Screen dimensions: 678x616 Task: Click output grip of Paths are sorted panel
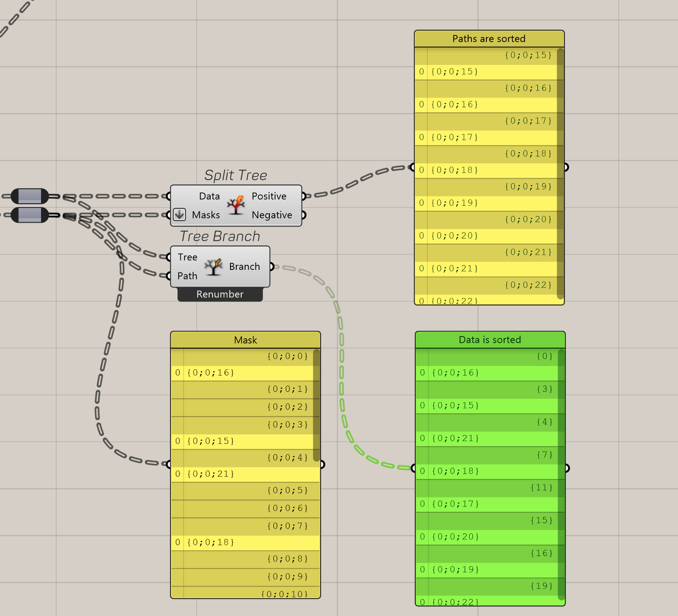(566, 167)
